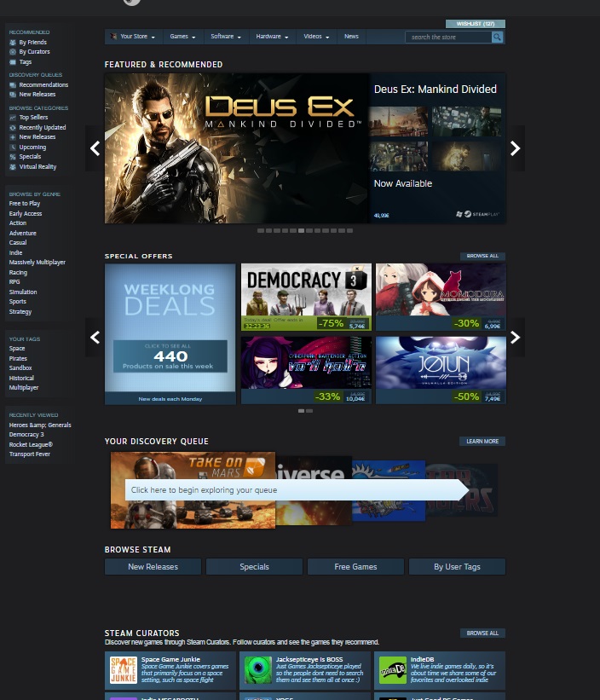
Task: Open the VA-11 Hall-A offer tile
Action: pyautogui.click(x=306, y=370)
